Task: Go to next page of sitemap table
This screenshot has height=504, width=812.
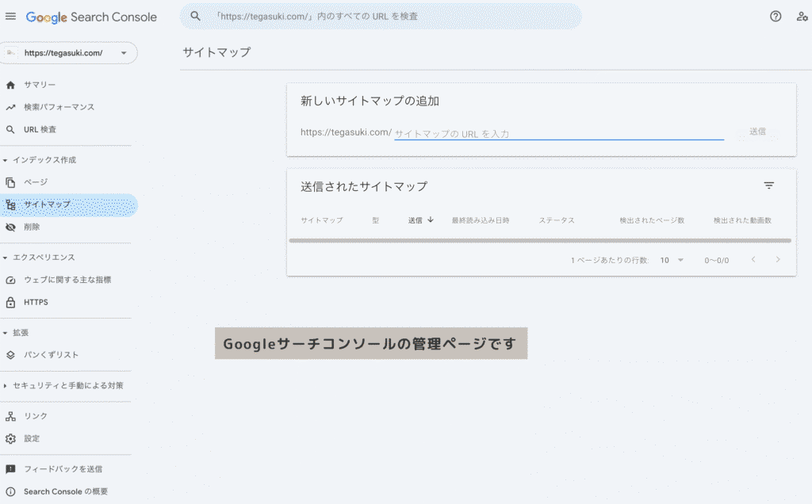Action: pyautogui.click(x=778, y=260)
